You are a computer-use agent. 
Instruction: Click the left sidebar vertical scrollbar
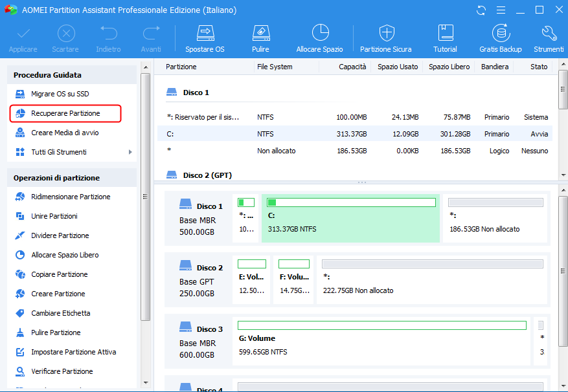click(146, 194)
